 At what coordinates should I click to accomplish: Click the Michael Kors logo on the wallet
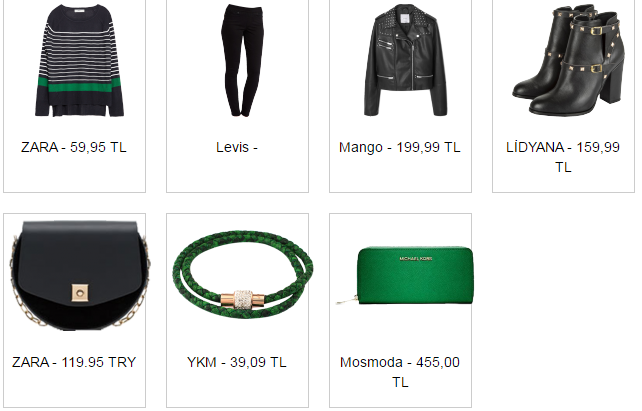tap(416, 259)
